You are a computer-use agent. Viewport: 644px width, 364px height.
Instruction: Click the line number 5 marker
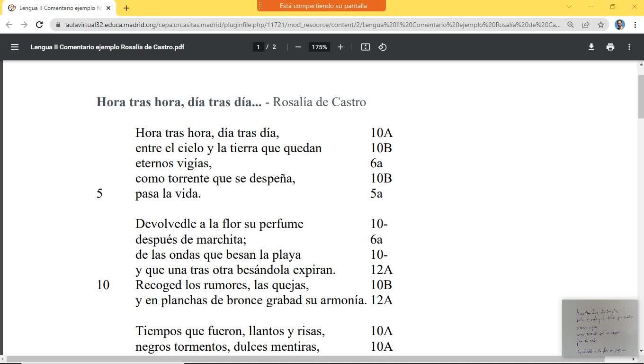click(99, 194)
